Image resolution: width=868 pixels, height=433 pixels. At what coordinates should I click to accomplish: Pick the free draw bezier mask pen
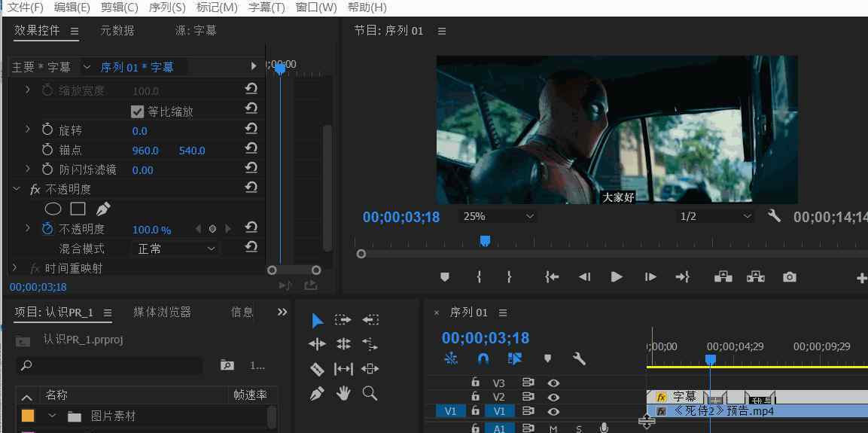tap(103, 209)
